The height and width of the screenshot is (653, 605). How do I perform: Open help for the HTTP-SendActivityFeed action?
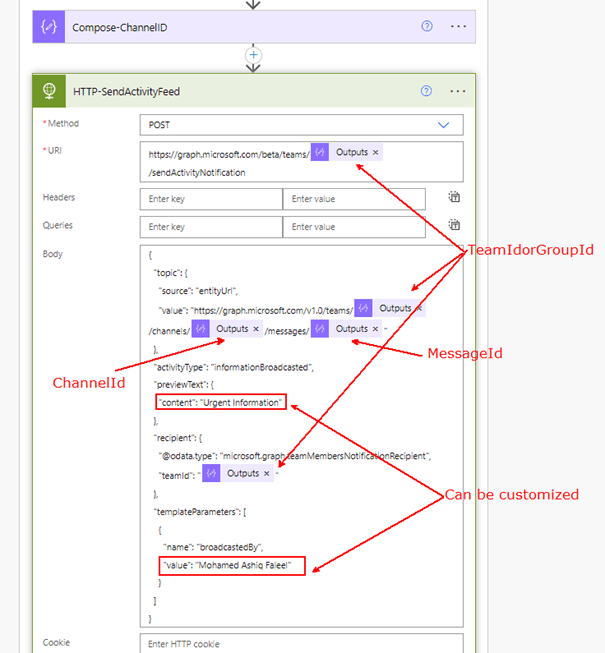pyautogui.click(x=427, y=91)
